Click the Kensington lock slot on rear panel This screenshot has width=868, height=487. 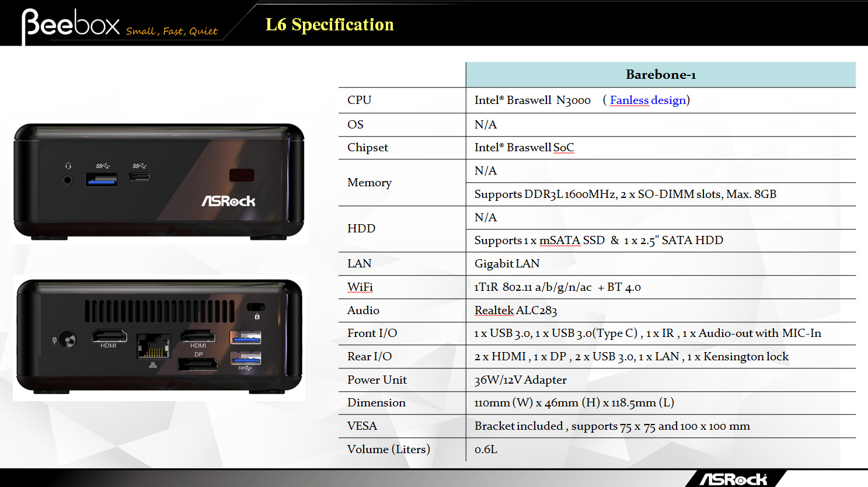tap(256, 307)
